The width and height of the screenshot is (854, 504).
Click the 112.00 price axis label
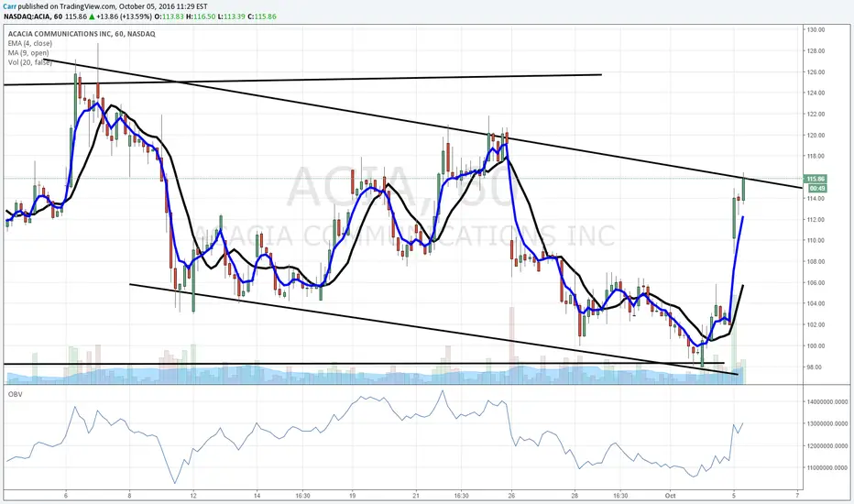click(816, 220)
